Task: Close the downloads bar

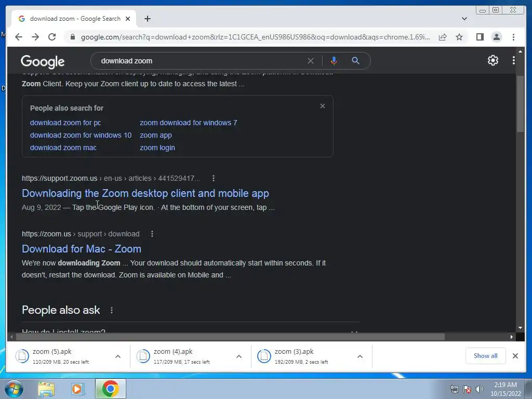Action: [515, 356]
